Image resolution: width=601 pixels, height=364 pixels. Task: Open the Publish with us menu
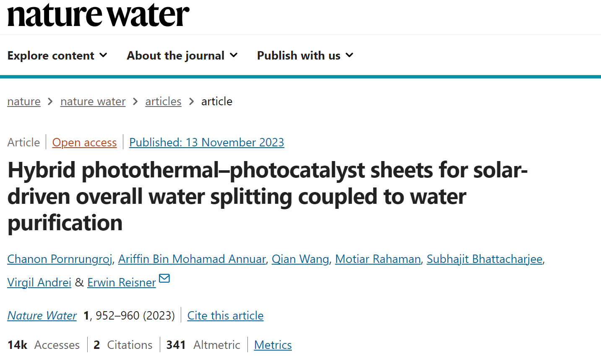tap(305, 55)
